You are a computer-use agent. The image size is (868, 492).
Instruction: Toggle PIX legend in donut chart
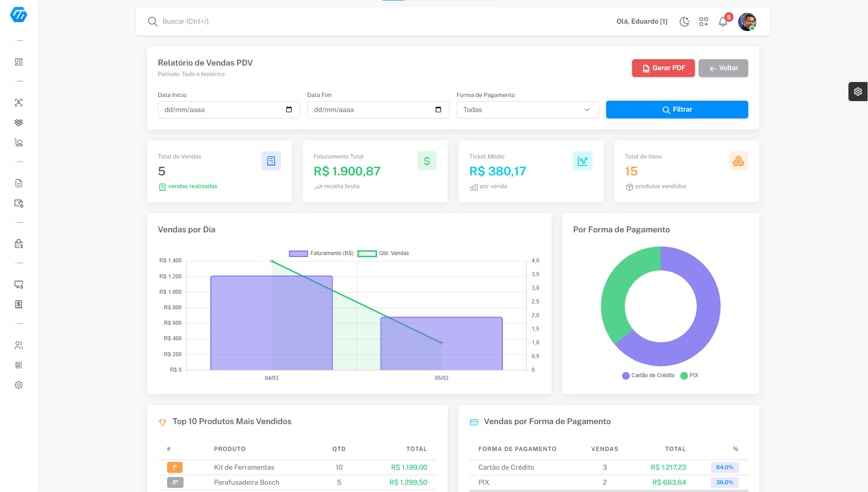[689, 375]
